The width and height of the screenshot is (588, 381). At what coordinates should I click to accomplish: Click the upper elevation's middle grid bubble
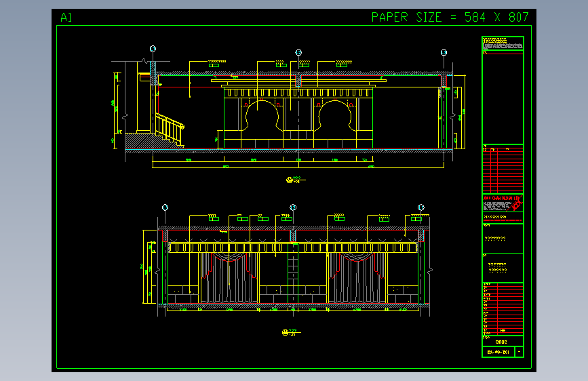pos(298,52)
